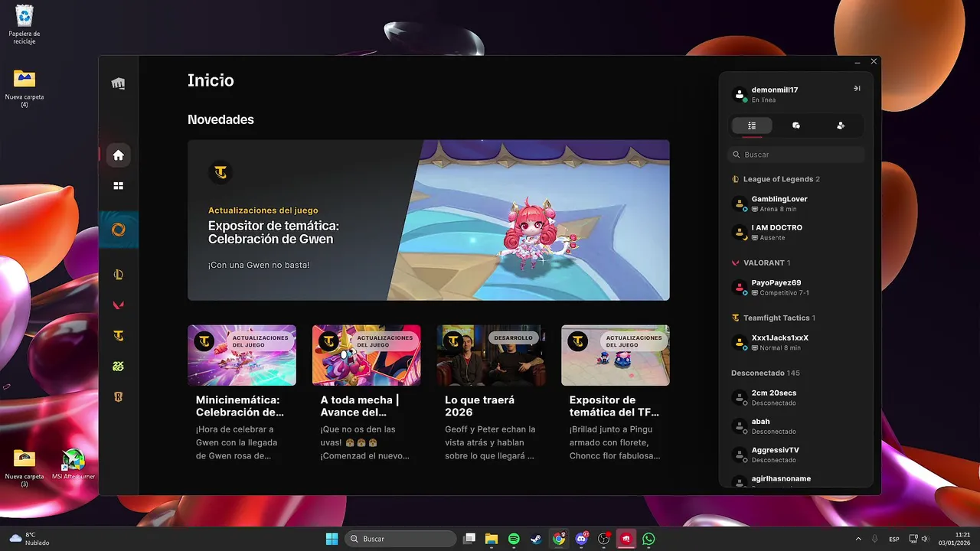This screenshot has width=980, height=551.
Task: Select offline friend agirlhasnoname
Action: pyautogui.click(x=796, y=481)
